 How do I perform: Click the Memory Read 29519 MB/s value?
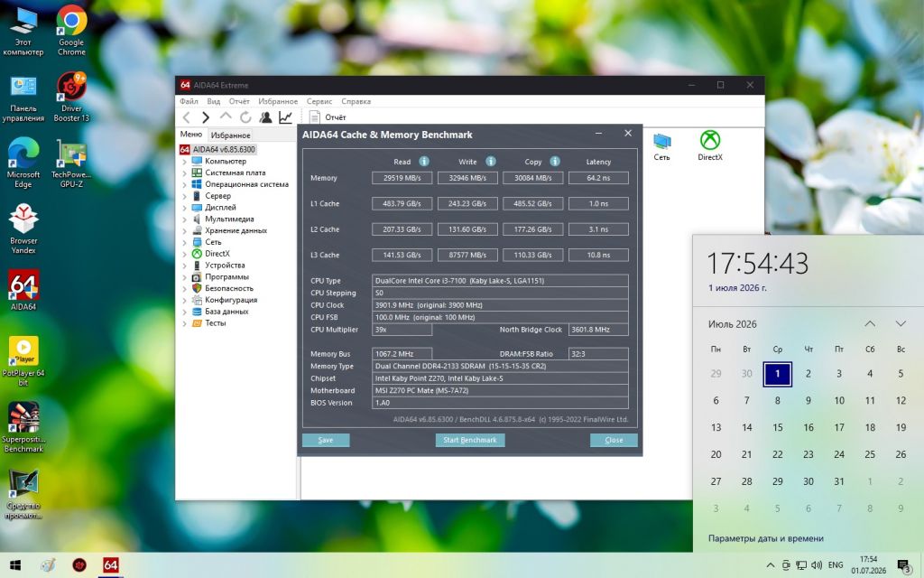click(x=402, y=178)
